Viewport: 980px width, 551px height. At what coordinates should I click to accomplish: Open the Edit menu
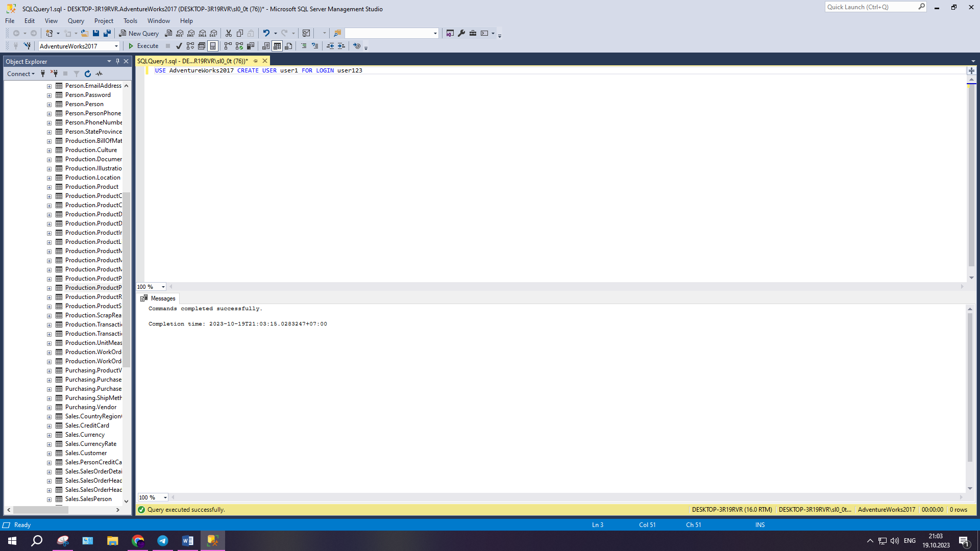[x=30, y=21]
